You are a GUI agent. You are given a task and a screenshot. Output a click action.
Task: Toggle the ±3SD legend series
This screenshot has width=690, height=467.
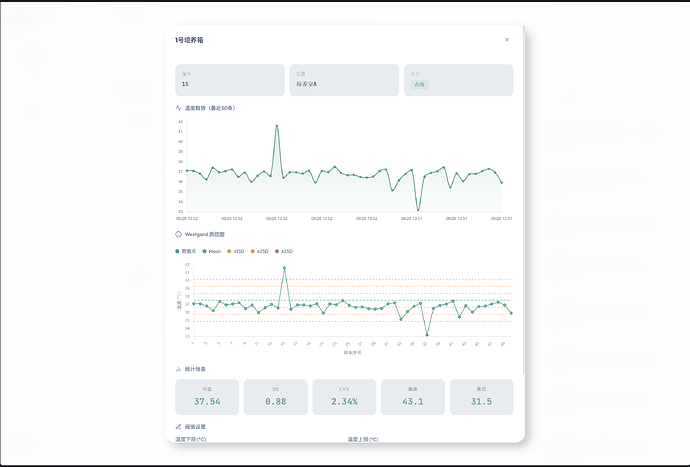(283, 251)
